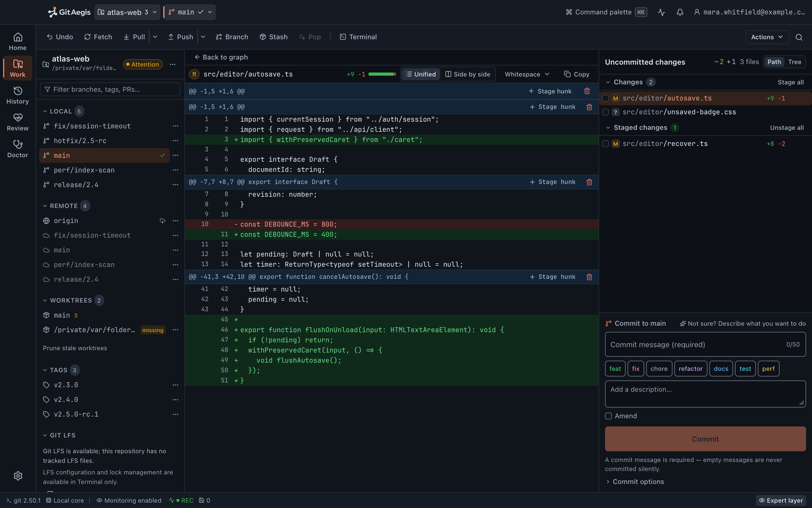Open the Whitespace dropdown
Screen dimensions: 812x508
point(527,74)
